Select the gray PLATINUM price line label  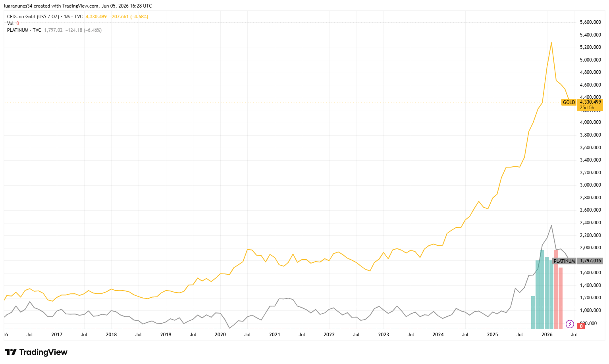click(564, 261)
